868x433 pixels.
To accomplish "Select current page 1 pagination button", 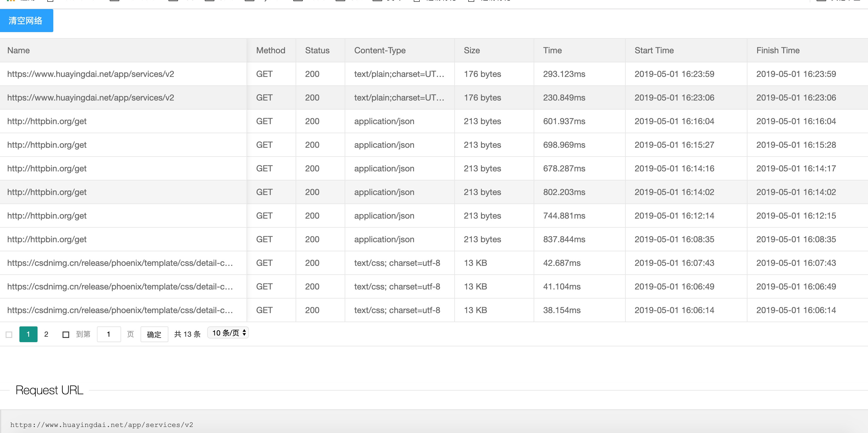I will (28, 334).
